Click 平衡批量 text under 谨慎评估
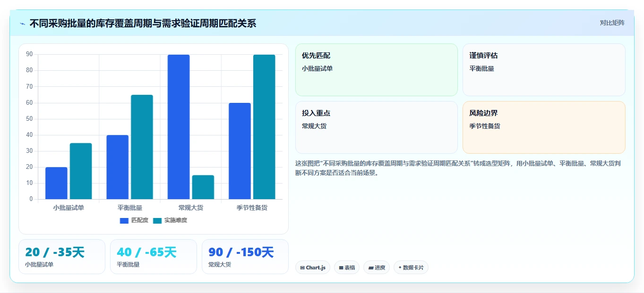The width and height of the screenshot is (644, 293). (481, 68)
